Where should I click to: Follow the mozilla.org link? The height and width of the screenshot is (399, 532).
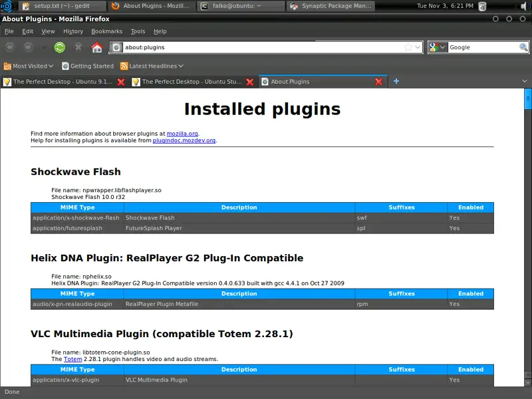tap(182, 134)
